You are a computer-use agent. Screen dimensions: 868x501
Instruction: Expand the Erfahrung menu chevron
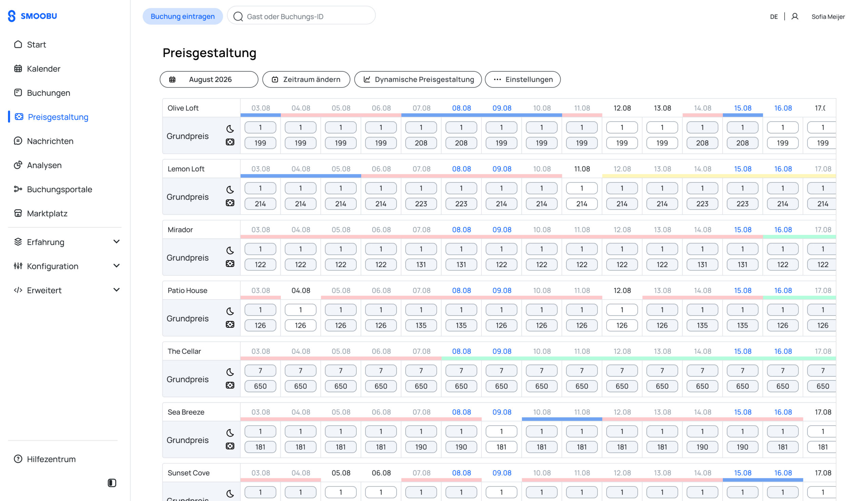coord(117,242)
